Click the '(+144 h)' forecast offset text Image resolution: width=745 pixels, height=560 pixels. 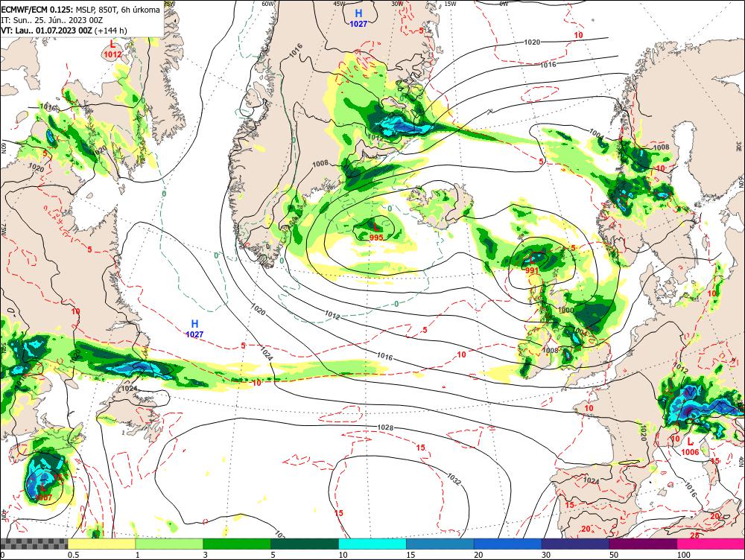click(111, 31)
